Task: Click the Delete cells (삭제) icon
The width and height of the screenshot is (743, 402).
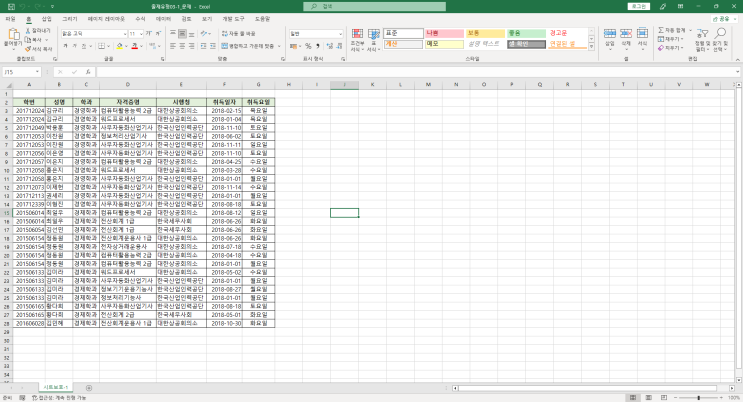Action: [x=626, y=33]
